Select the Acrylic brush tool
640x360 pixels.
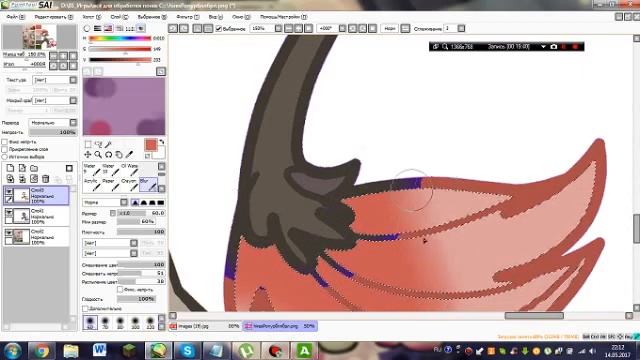pos(91,184)
